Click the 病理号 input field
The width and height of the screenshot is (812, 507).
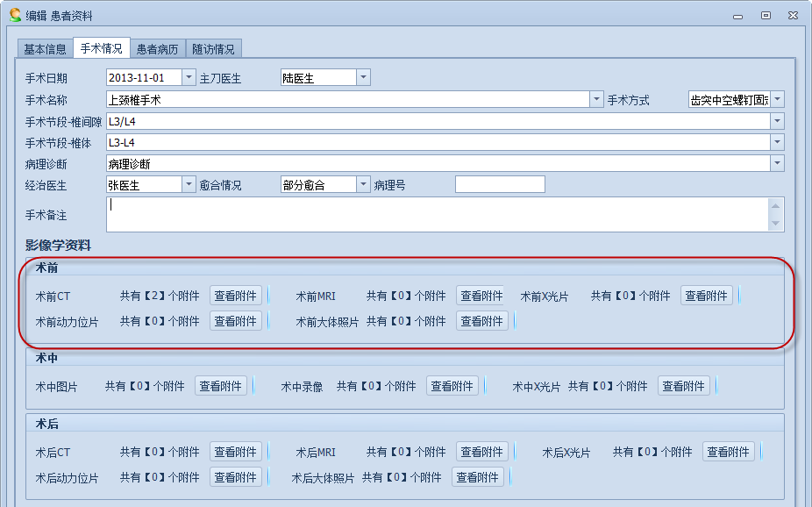point(500,184)
